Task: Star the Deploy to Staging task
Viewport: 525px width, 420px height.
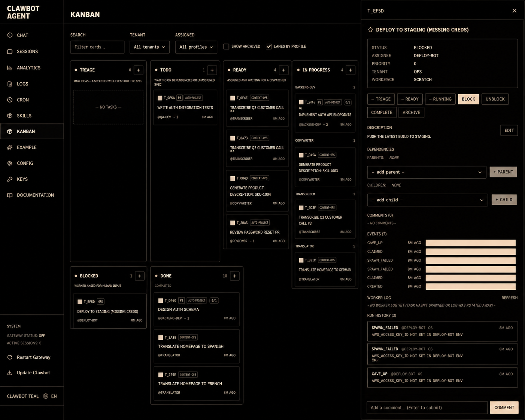Action: pos(370,30)
